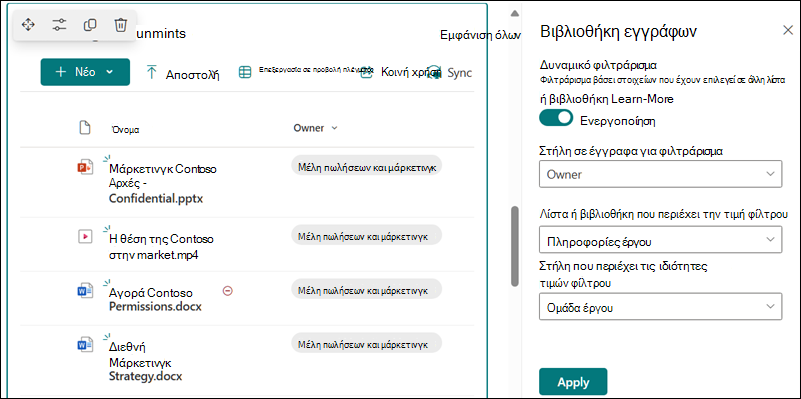Expand the Νέο button dropdown arrow
Image resolution: width=801 pixels, height=399 pixels.
pos(109,72)
